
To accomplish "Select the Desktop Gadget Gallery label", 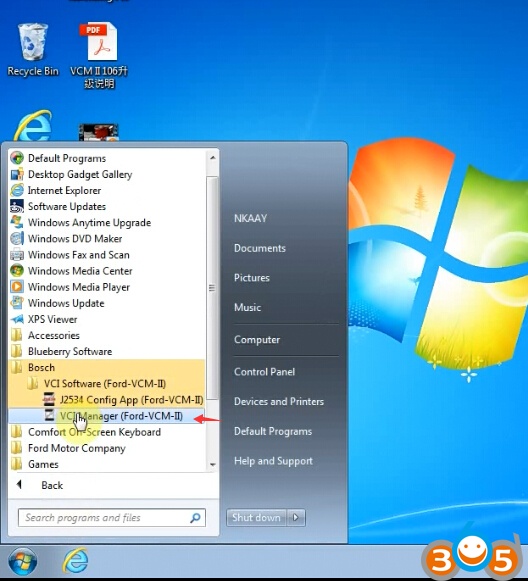I will 80,175.
